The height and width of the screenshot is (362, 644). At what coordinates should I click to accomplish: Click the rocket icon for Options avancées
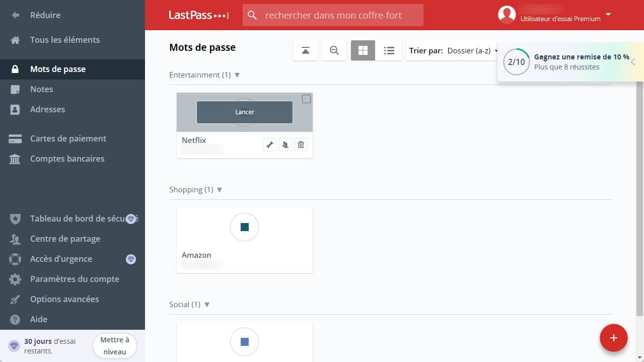click(15, 300)
